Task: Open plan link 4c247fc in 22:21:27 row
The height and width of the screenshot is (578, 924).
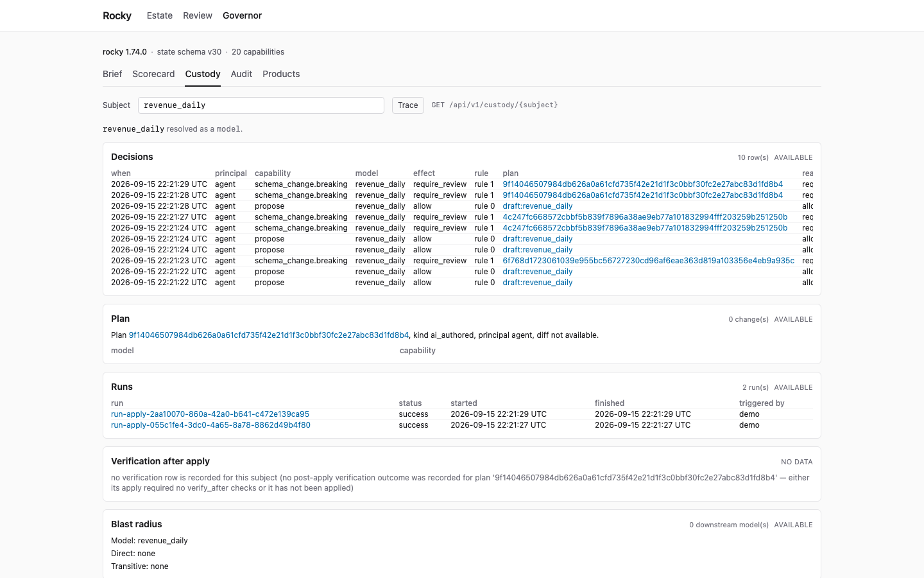Action: tap(645, 217)
